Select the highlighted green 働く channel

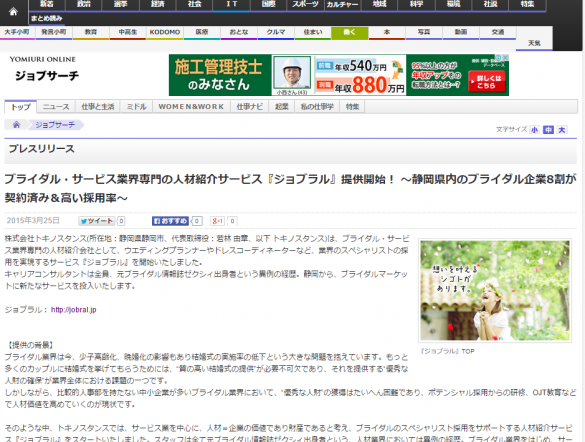350,33
